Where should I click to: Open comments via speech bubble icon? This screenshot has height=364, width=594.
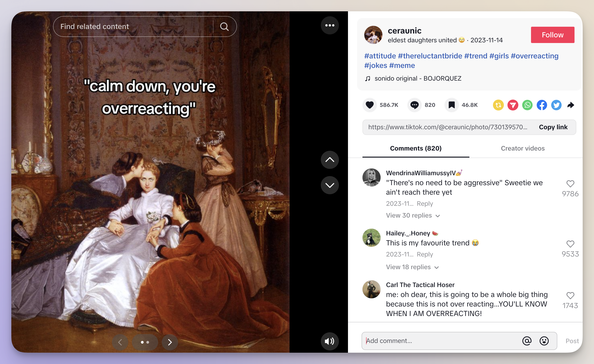tap(414, 105)
